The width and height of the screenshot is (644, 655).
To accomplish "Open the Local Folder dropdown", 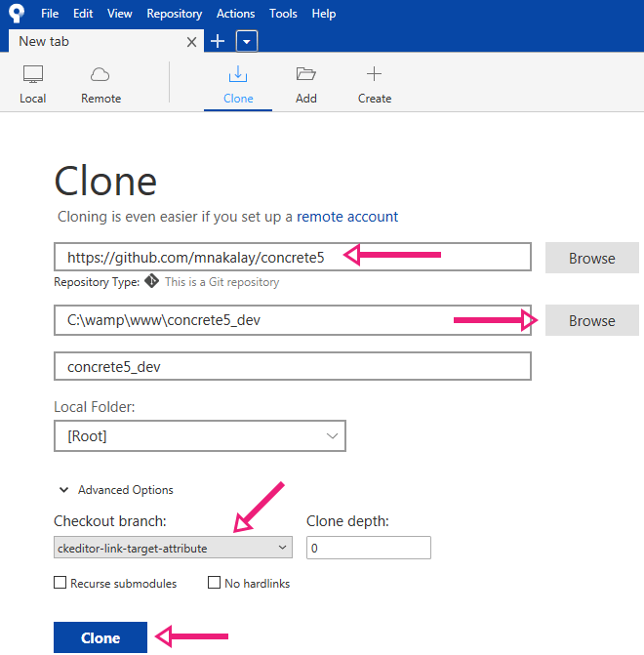I will point(200,435).
